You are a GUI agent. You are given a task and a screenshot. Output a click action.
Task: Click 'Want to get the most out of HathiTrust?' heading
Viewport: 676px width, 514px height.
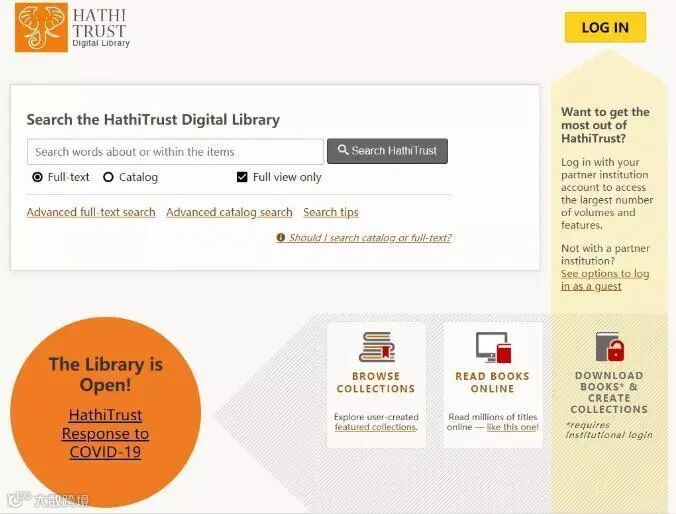coord(605,125)
